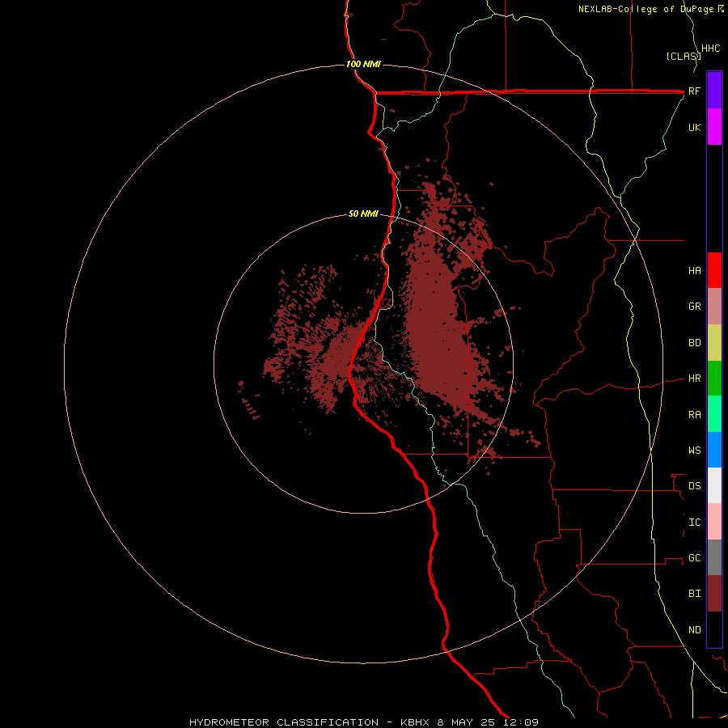Select the "GR" legend label
Viewport: 728px width, 728px height.
pos(694,307)
